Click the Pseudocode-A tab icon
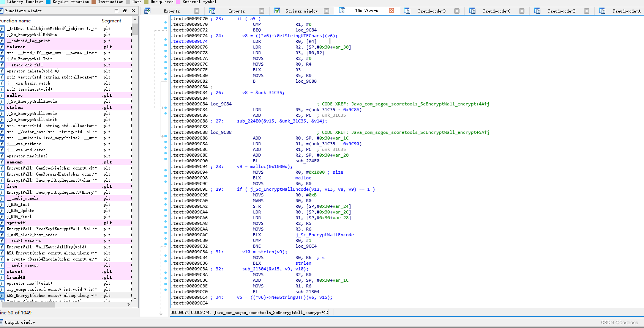 coord(602,11)
